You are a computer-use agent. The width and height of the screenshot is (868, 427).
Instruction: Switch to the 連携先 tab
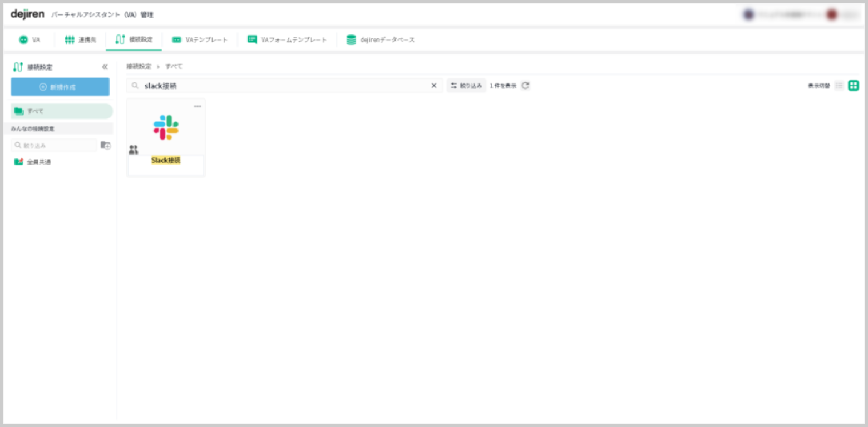80,40
